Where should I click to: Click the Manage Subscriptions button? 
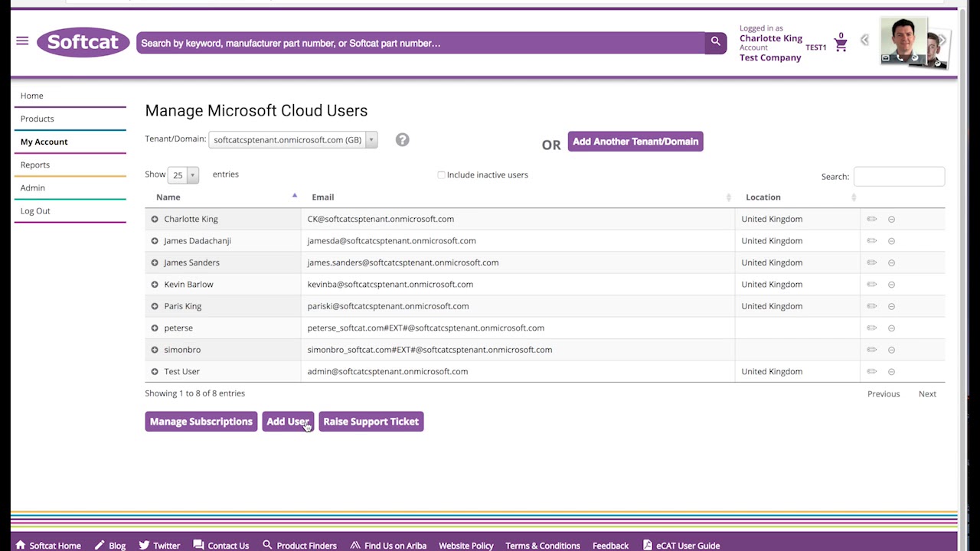click(x=201, y=422)
